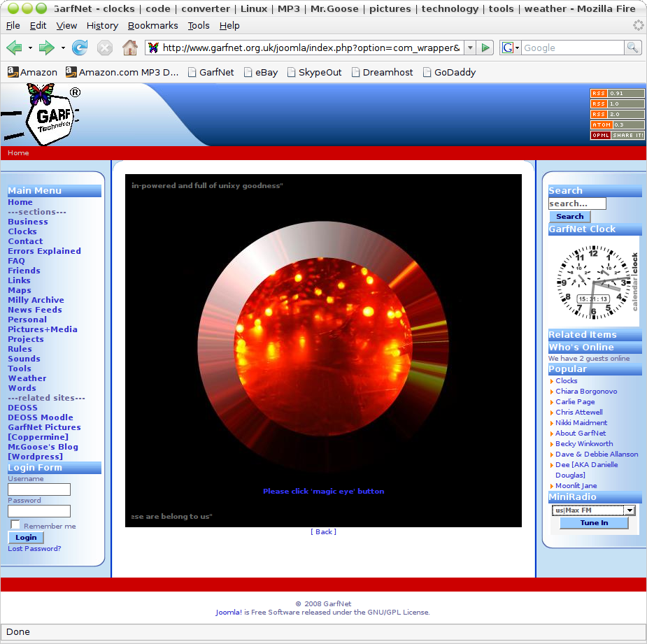
Task: Click the Forward navigation arrow
Action: (x=46, y=48)
